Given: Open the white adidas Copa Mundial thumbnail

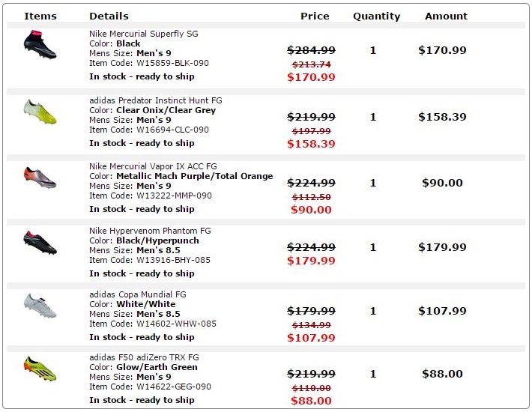Looking at the screenshot, I should click(x=40, y=305).
